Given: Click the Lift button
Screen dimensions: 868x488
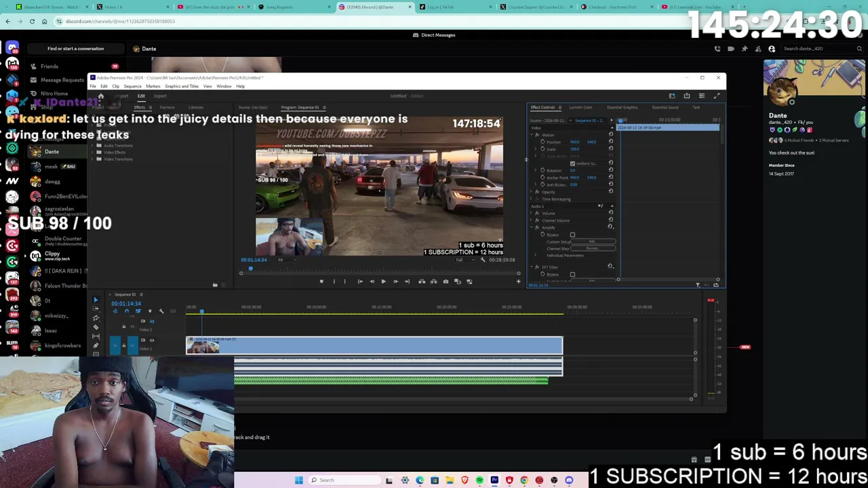Looking at the screenshot, I should coord(422,281).
